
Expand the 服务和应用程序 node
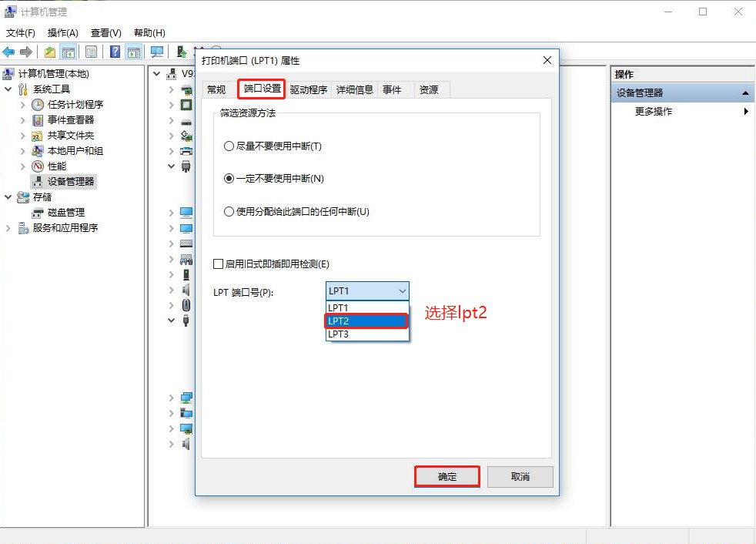tap(9, 228)
